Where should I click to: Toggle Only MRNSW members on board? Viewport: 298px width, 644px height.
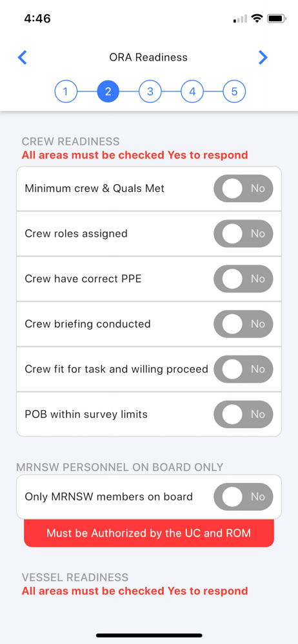[243, 497]
